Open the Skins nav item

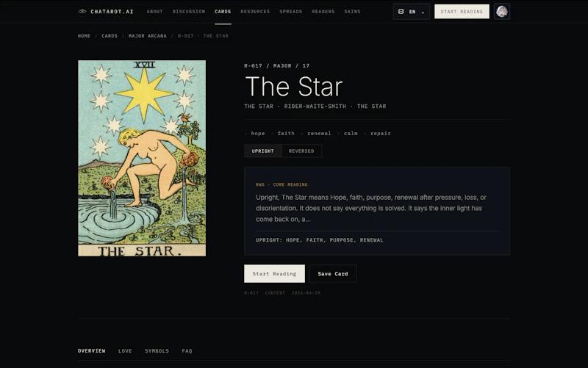click(x=352, y=12)
